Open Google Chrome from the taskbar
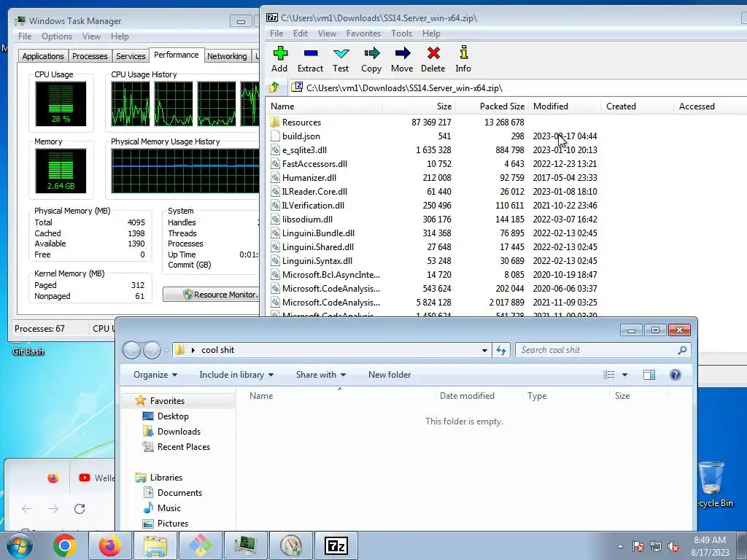Image resolution: width=747 pixels, height=560 pixels. click(65, 545)
